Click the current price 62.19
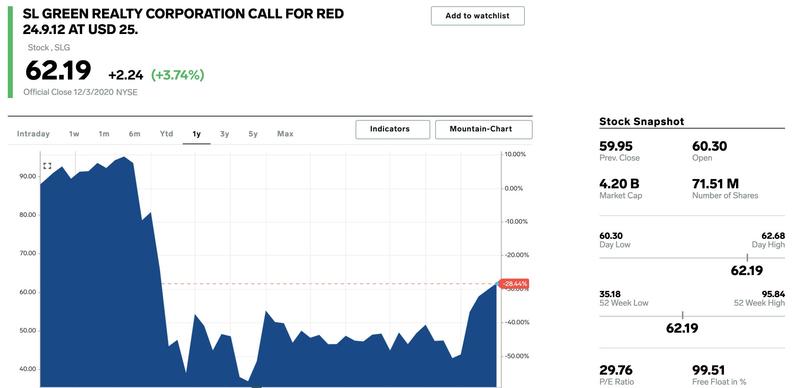 click(58, 70)
